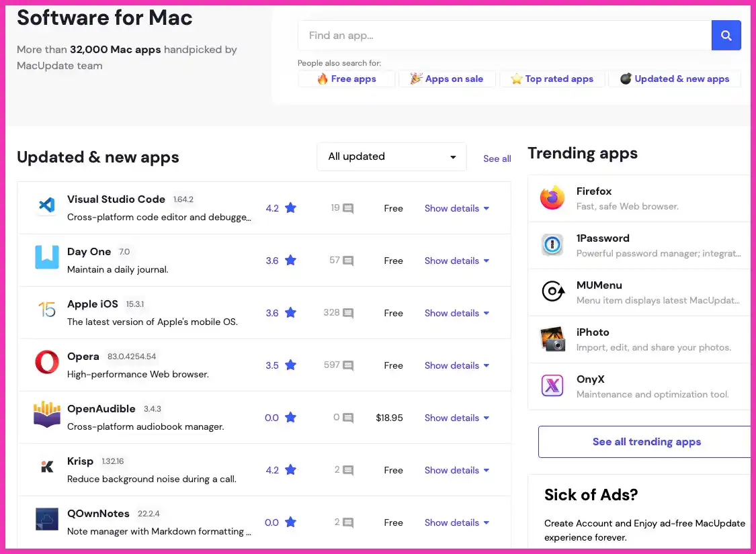Click See all trending apps button
The height and width of the screenshot is (554, 756).
pos(646,442)
